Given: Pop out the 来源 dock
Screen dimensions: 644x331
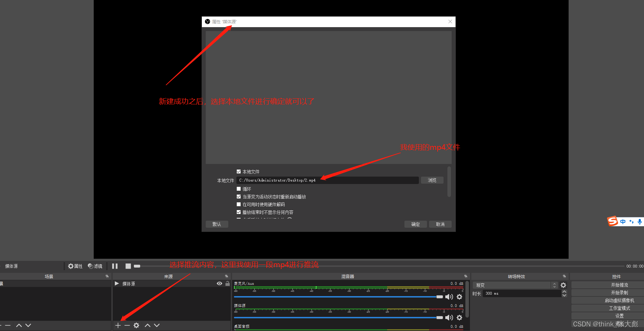Looking at the screenshot, I should [227, 276].
